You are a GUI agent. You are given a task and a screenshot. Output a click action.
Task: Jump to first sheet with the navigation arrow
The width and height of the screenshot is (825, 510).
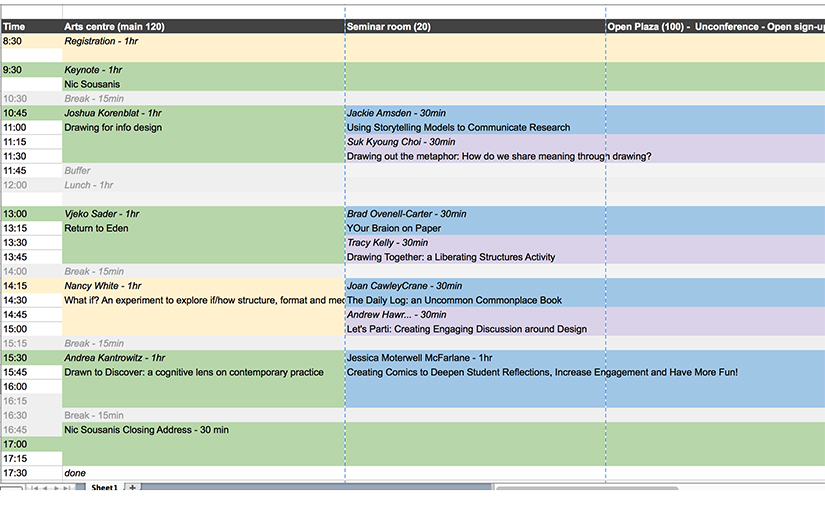pyautogui.click(x=35, y=488)
